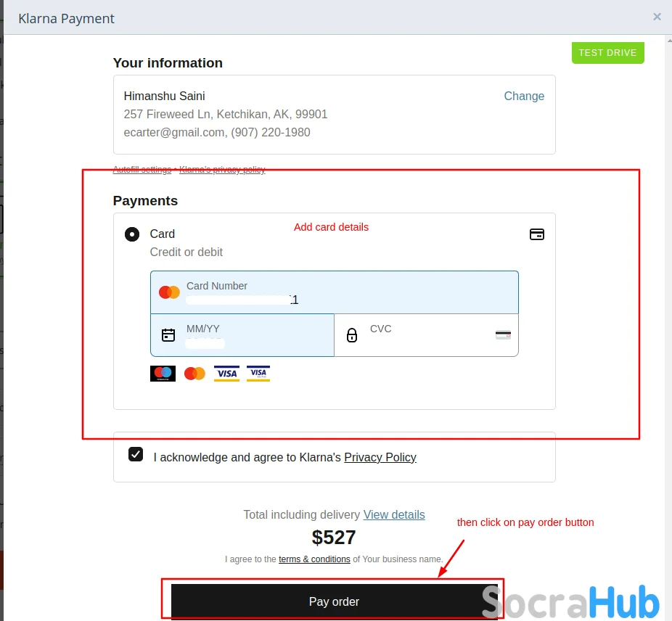Click the Visa Electron logo
Viewport: 672px width, 621px height.
258,374
